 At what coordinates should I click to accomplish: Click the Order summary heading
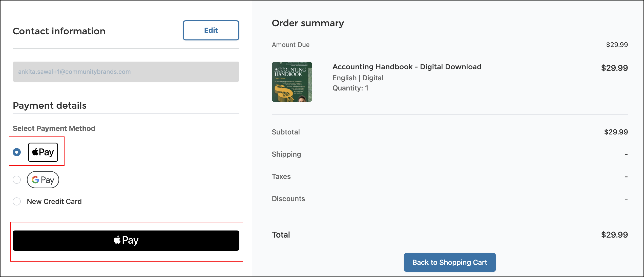[x=308, y=23]
